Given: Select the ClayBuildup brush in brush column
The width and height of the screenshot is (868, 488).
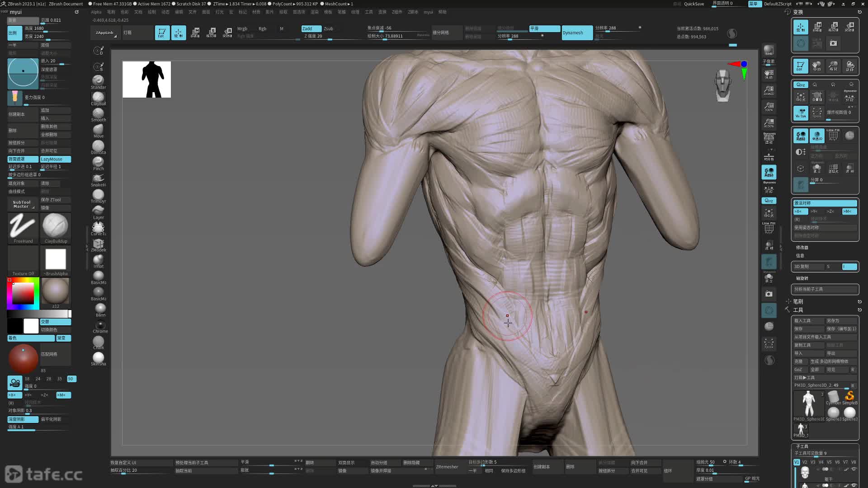Looking at the screenshot, I should point(98,98).
